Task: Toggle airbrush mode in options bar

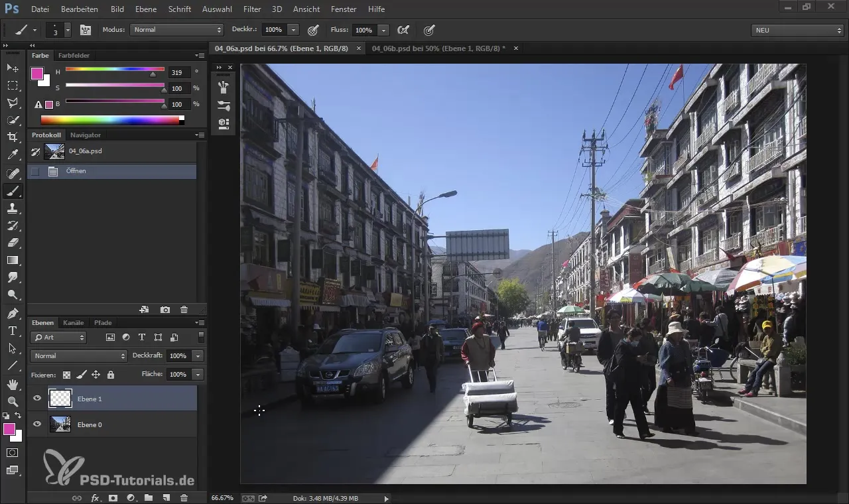Action: 403,30
